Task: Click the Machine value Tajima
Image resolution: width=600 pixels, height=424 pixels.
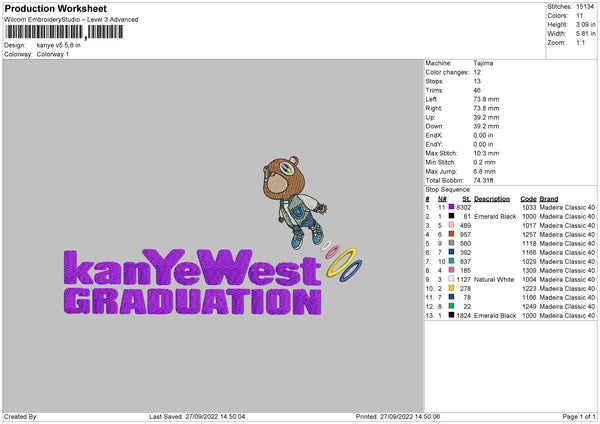Action: [483, 63]
